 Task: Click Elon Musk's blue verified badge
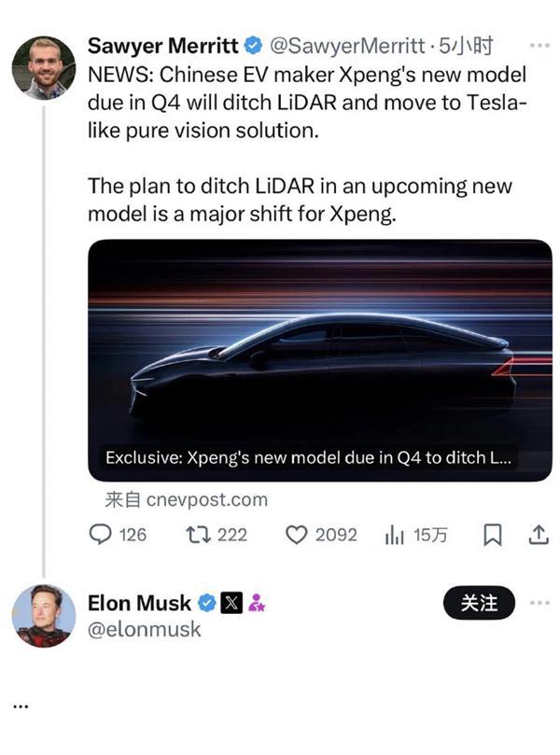pos(206,603)
